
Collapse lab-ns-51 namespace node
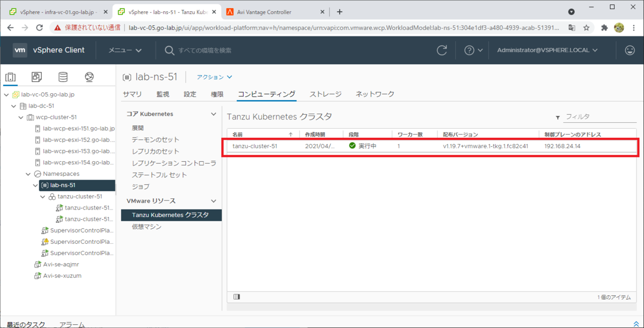[x=35, y=185]
